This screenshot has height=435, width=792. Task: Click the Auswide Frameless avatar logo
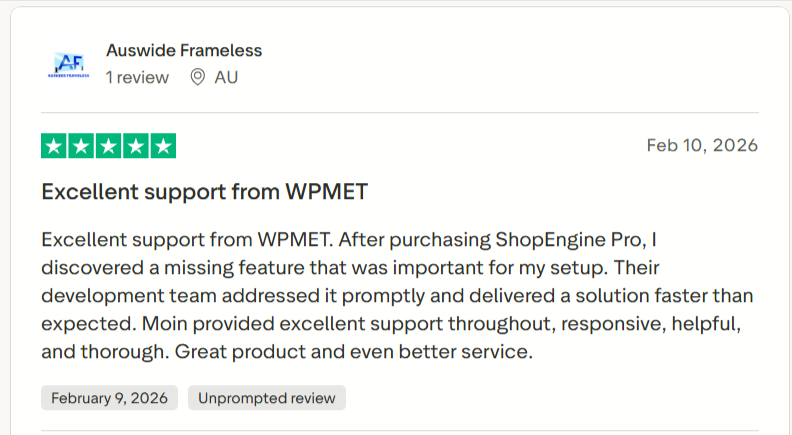click(x=69, y=64)
